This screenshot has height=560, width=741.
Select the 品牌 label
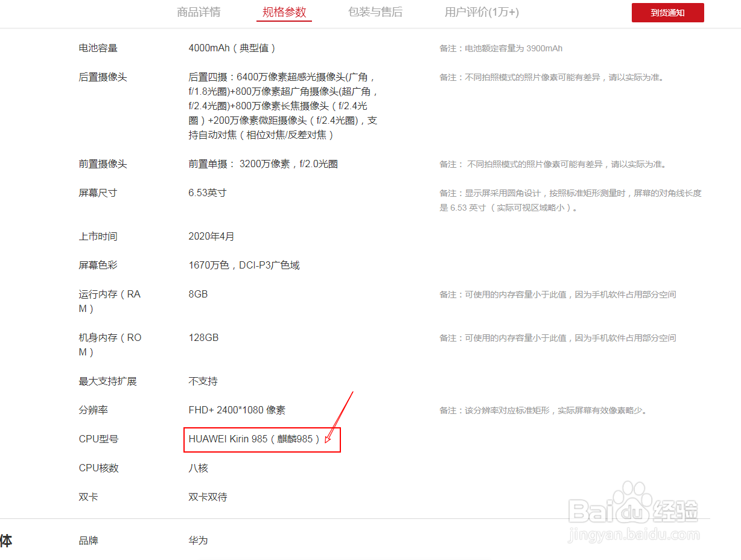(x=89, y=541)
